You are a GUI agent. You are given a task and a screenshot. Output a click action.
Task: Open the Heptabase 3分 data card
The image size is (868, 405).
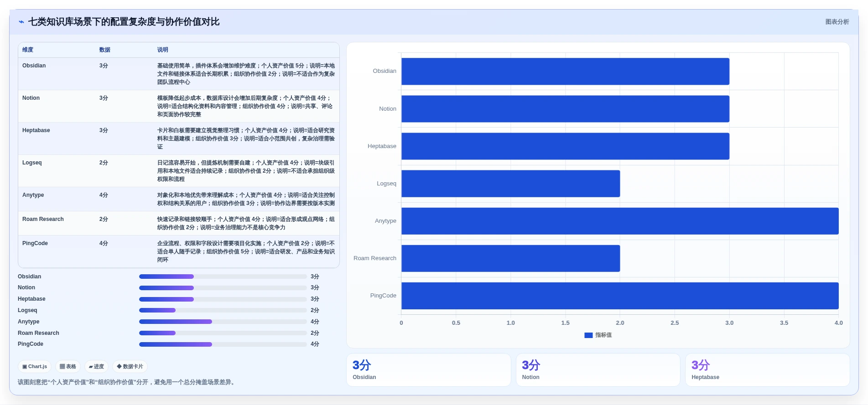[x=768, y=370]
